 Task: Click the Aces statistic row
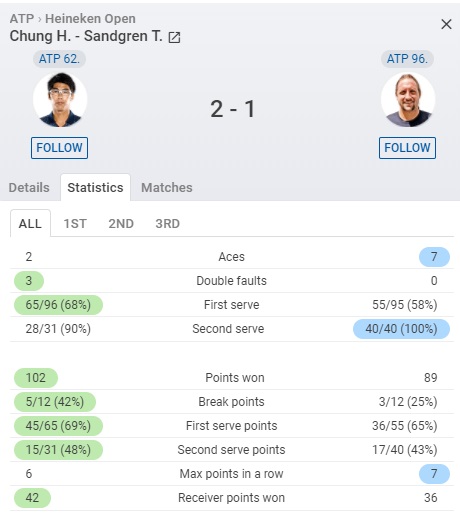pyautogui.click(x=232, y=257)
